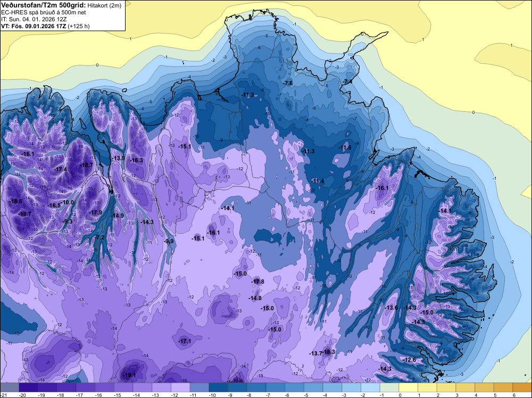Image resolution: width=532 pixels, height=398 pixels.
Task: Click the light blue legend swatch at -2
Action: (370, 387)
